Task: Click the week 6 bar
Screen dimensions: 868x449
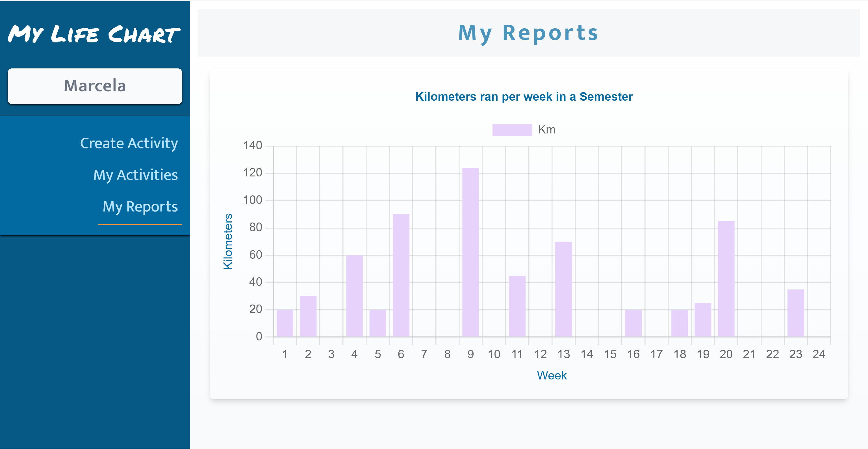Action: [x=401, y=275]
